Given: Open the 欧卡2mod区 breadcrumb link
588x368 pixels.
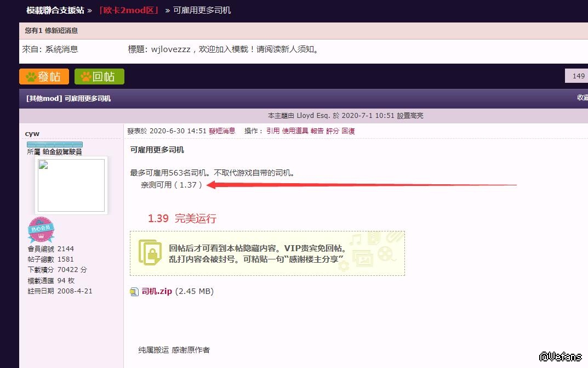Looking at the screenshot, I should click(x=129, y=10).
